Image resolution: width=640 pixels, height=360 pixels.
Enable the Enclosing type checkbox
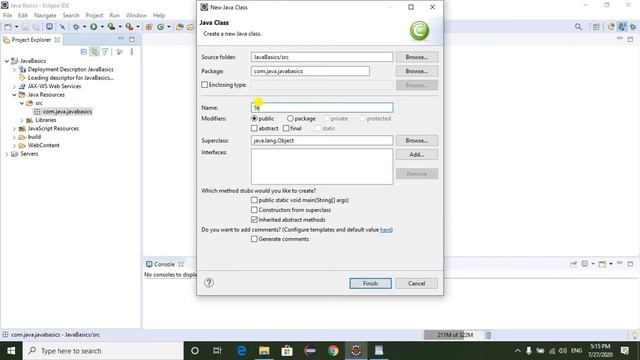[204, 85]
